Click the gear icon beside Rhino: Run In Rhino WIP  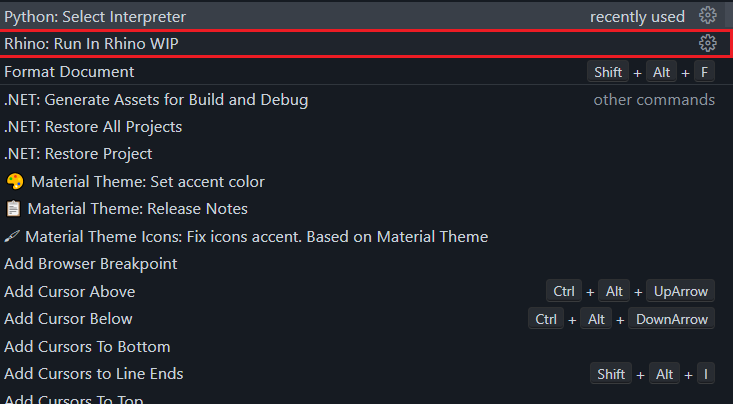point(708,43)
